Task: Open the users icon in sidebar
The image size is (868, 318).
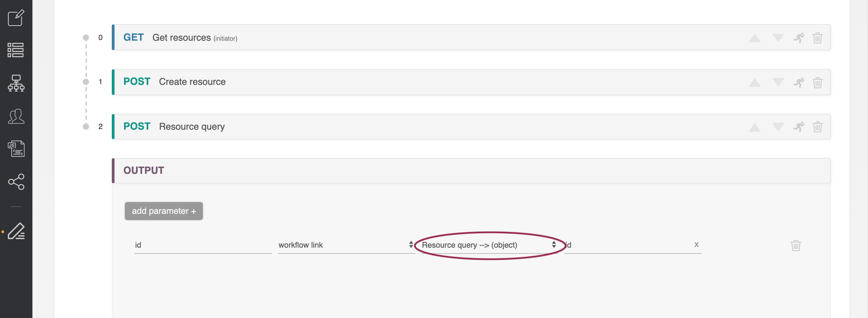Action: (x=16, y=116)
